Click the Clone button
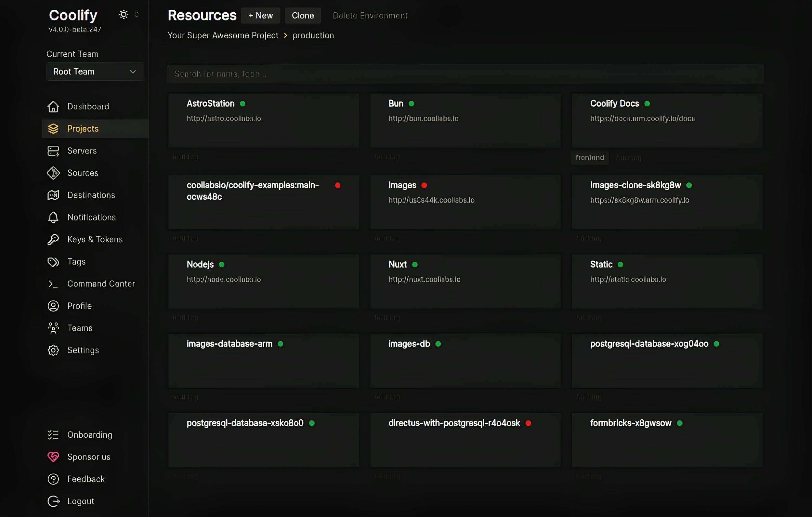Image resolution: width=812 pixels, height=517 pixels. click(x=303, y=16)
